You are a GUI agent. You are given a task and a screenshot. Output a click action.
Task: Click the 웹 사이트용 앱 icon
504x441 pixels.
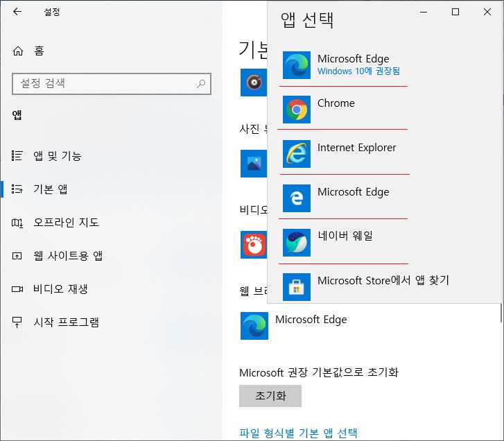pyautogui.click(x=17, y=256)
